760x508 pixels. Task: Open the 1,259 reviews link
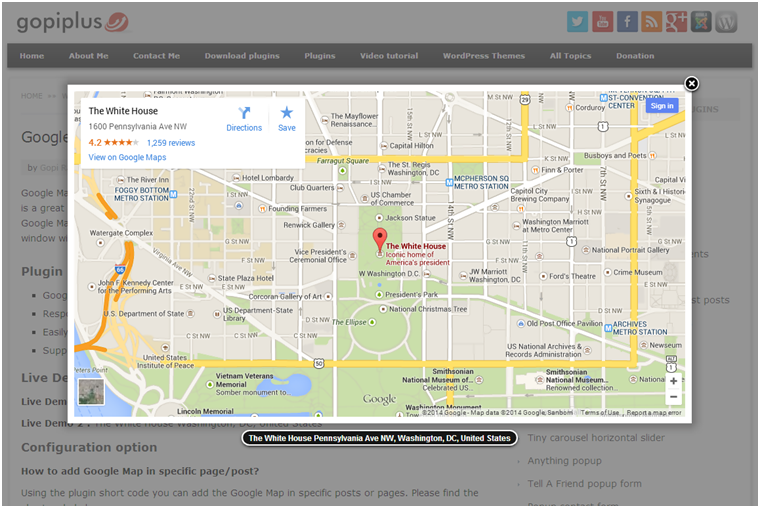click(171, 143)
